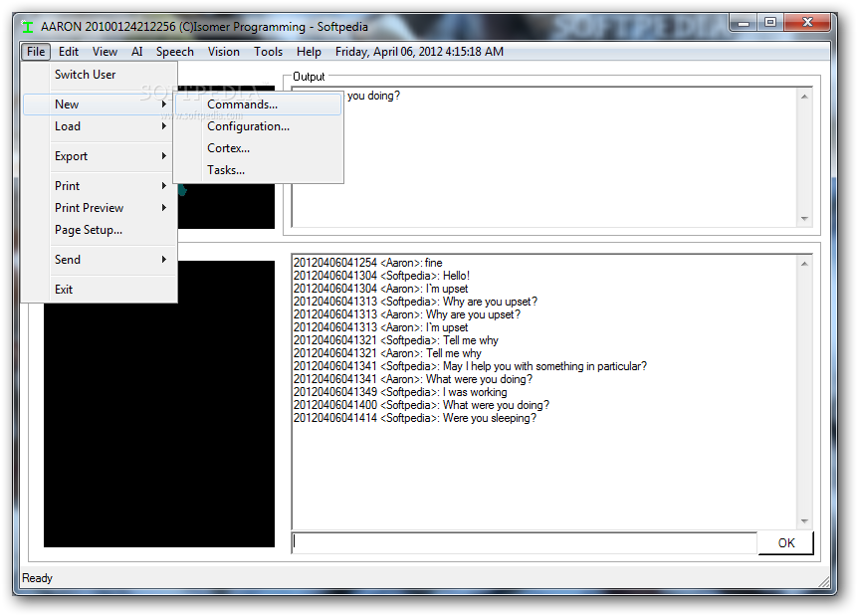
Task: Select Page Setup... menu entry
Action: (100, 230)
